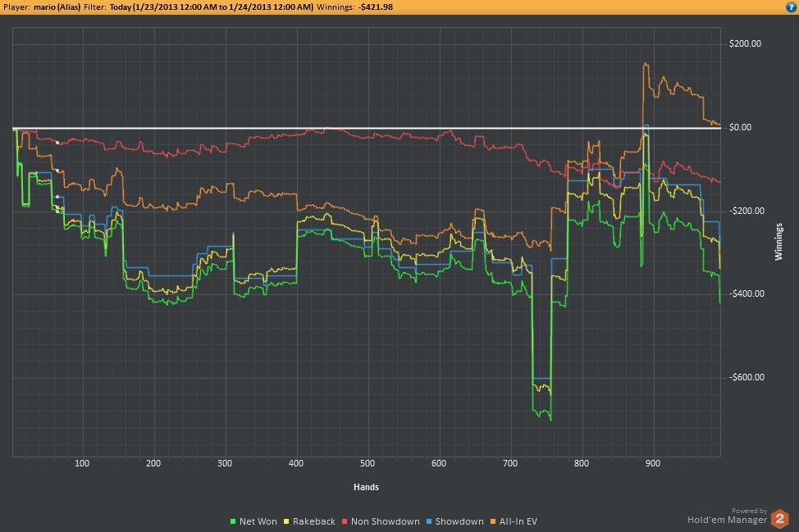Toggle the green Net Won legend swatch
The height and width of the screenshot is (532, 799).
(233, 521)
